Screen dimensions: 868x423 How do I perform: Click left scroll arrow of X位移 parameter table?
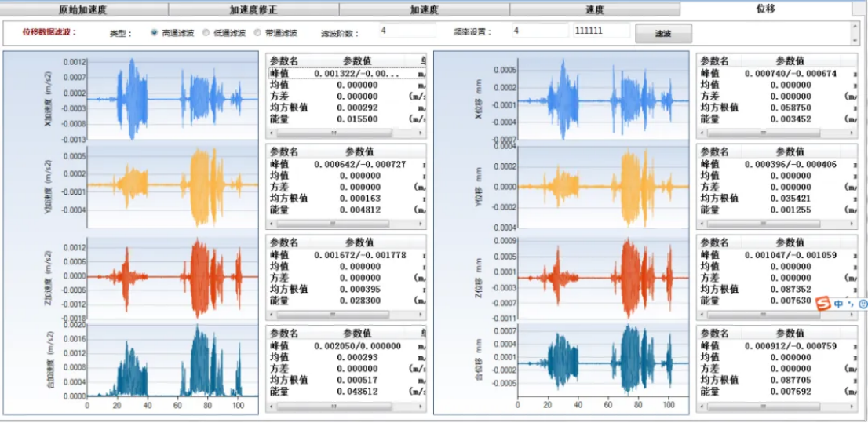[x=703, y=133]
